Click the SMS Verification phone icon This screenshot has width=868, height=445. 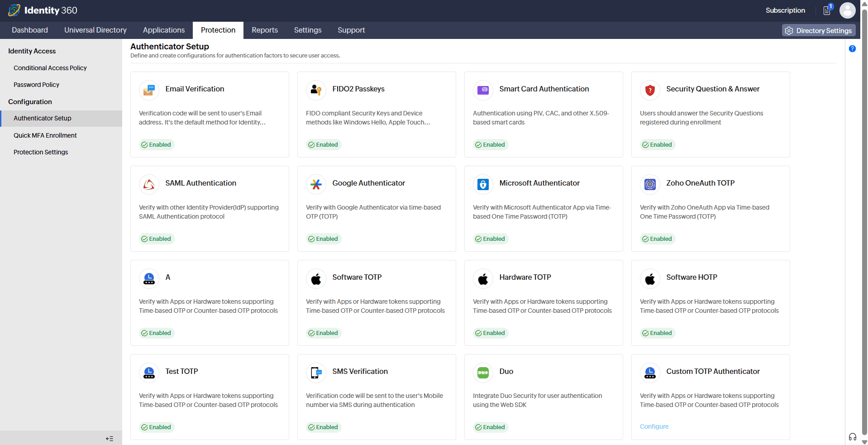click(x=316, y=373)
